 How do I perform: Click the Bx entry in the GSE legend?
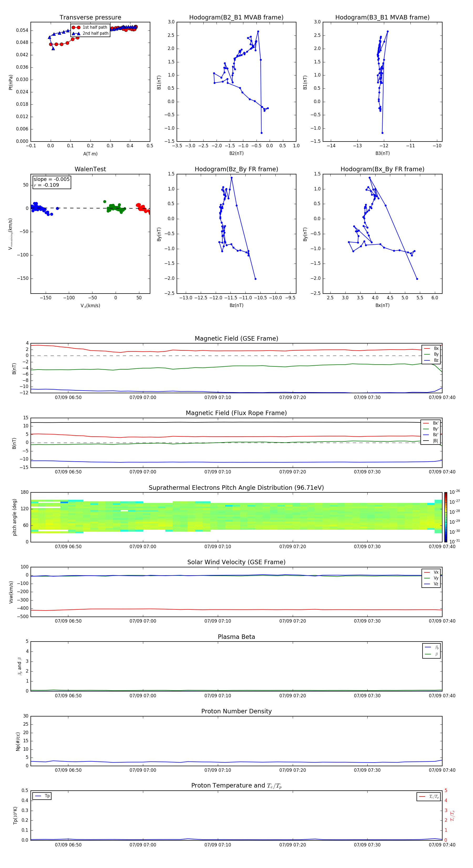point(431,349)
